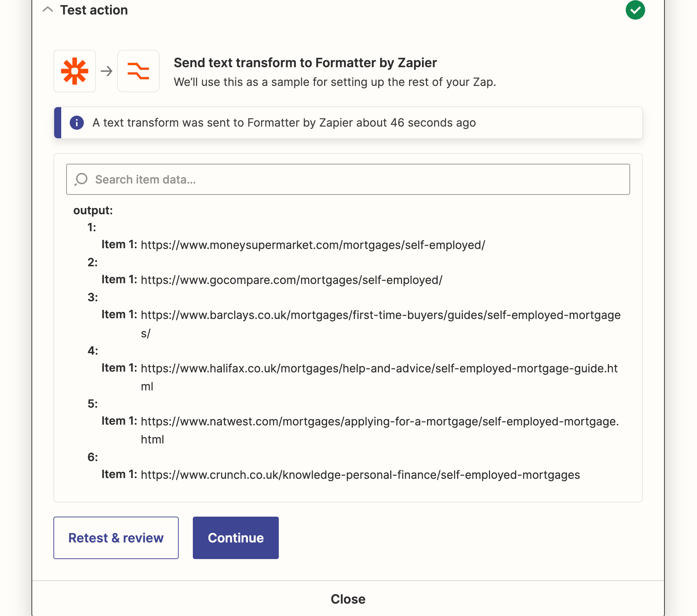Select the crunch.co.uk URL output
Image resolution: width=697 pixels, height=616 pixels.
coord(361,475)
